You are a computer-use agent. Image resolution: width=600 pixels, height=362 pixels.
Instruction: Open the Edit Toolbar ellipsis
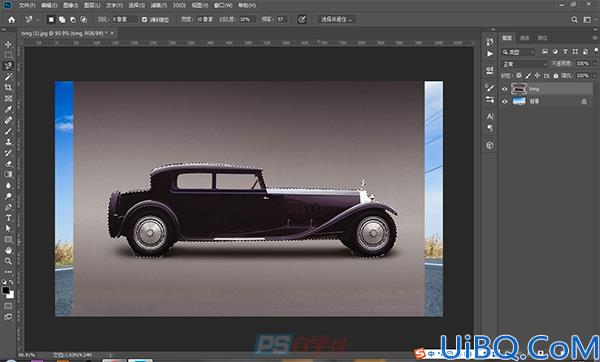8,272
